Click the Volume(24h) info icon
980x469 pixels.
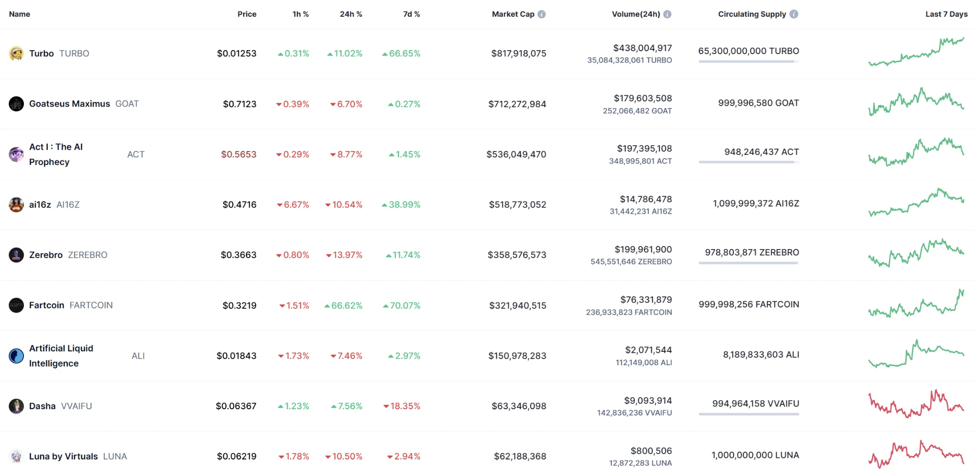tap(668, 14)
